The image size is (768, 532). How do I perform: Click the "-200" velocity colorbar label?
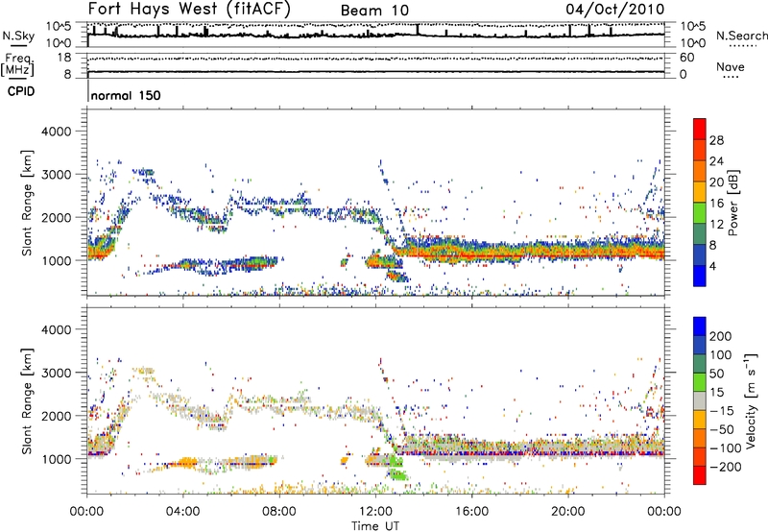click(726, 467)
